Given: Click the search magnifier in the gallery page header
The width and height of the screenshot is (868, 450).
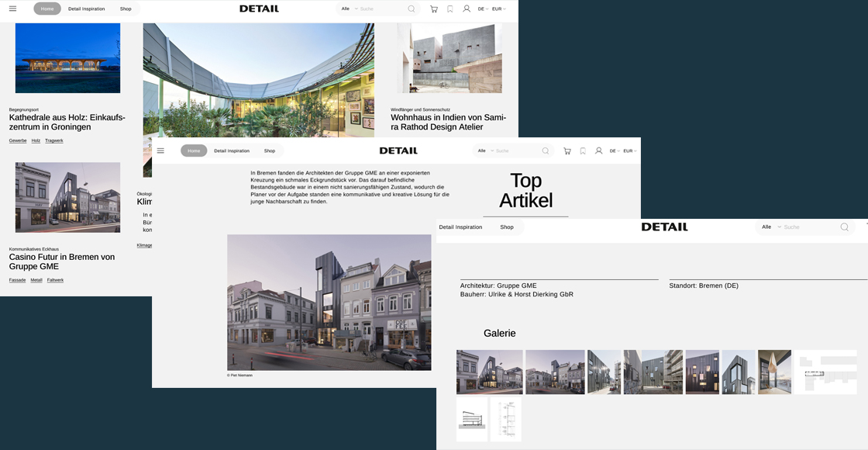Looking at the screenshot, I should 845,227.
